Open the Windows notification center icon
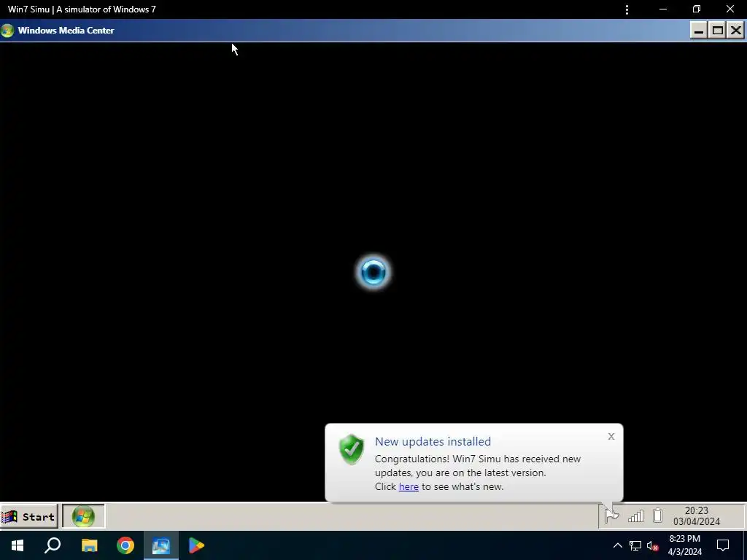 [x=723, y=545]
